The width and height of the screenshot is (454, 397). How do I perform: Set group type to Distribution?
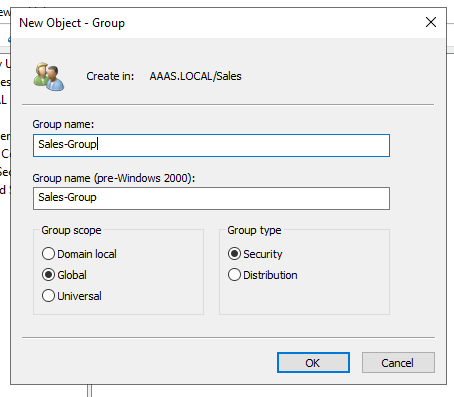point(263,275)
